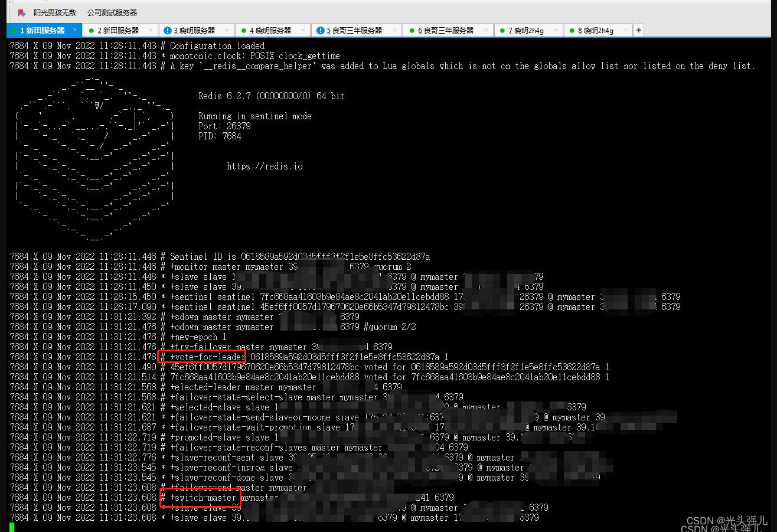Close tab 1 新田服务器
The image size is (777, 532).
pos(75,30)
